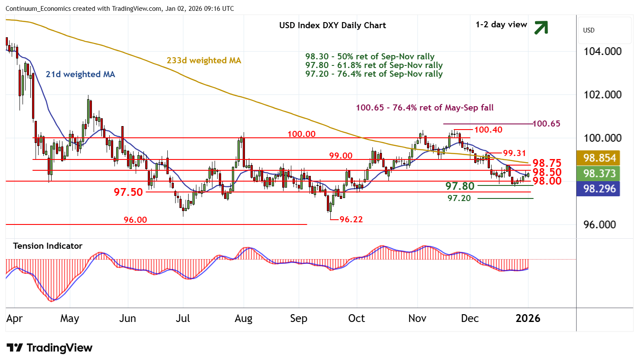Click the Aug marker on time axis
The image size is (639, 364).
[243, 318]
